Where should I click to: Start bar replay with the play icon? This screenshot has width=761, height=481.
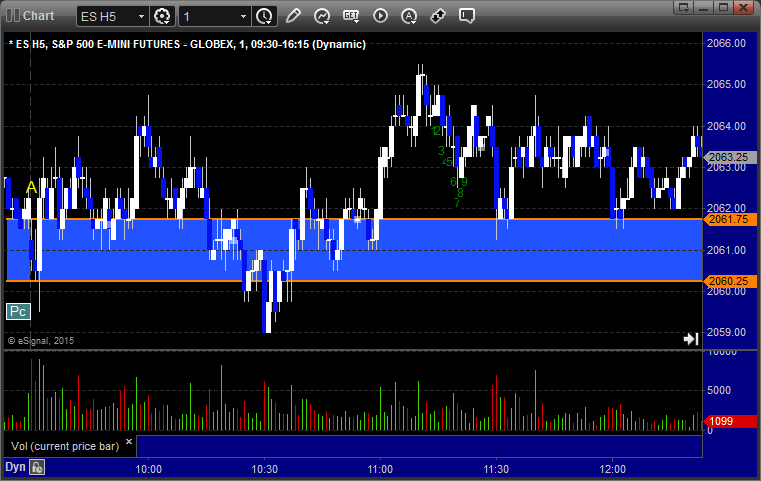click(x=380, y=16)
